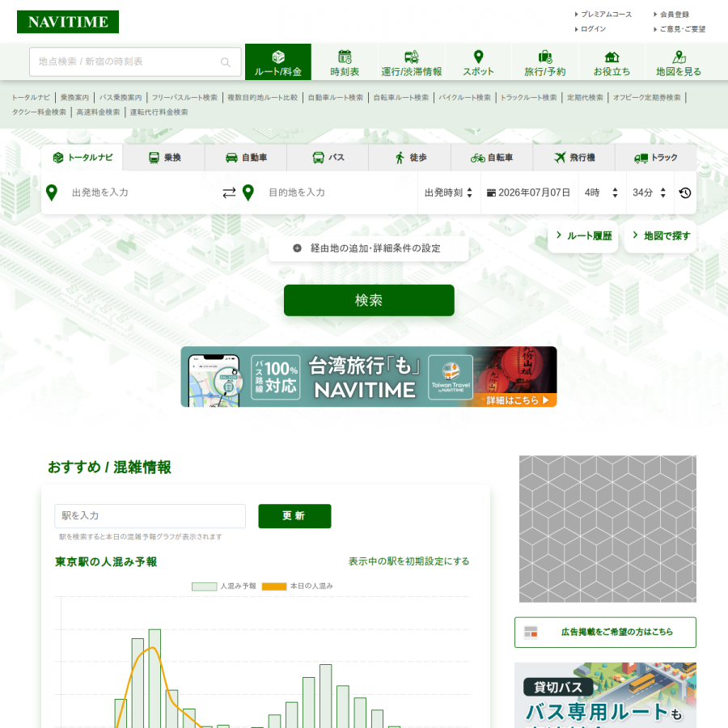Open トラックルート検索 link
Screen dimensions: 728x728
528,98
